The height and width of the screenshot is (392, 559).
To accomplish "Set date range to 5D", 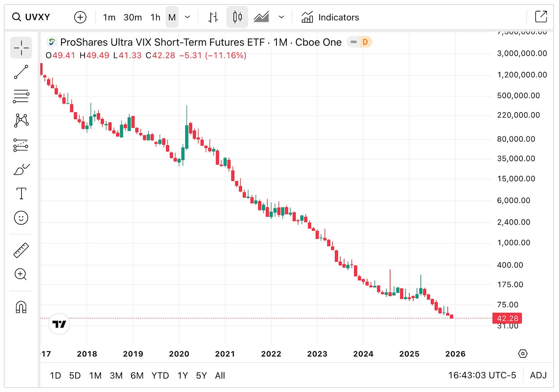I will point(75,375).
